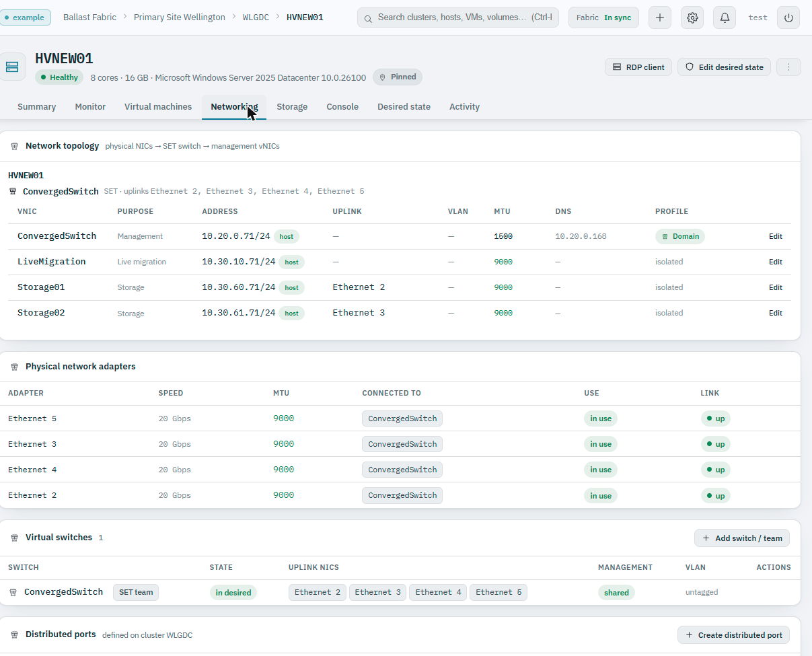Click the test username label
Screen dimensions: 812x656
point(758,17)
